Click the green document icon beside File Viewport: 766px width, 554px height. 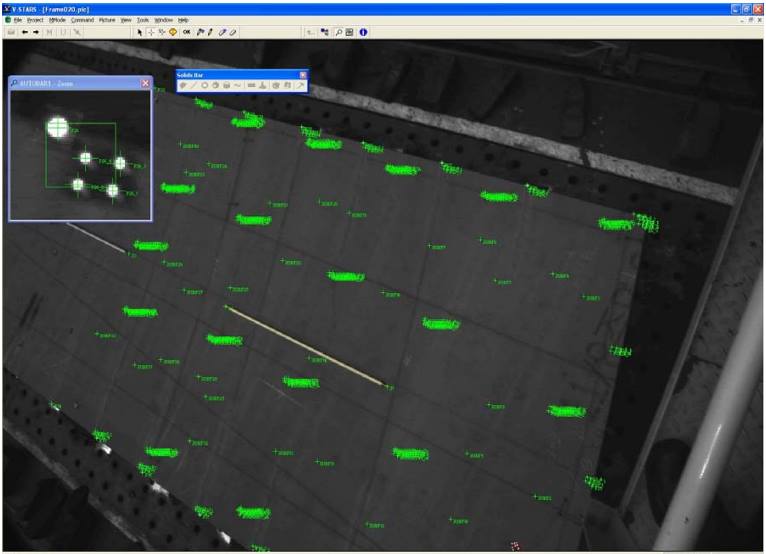[x=8, y=20]
